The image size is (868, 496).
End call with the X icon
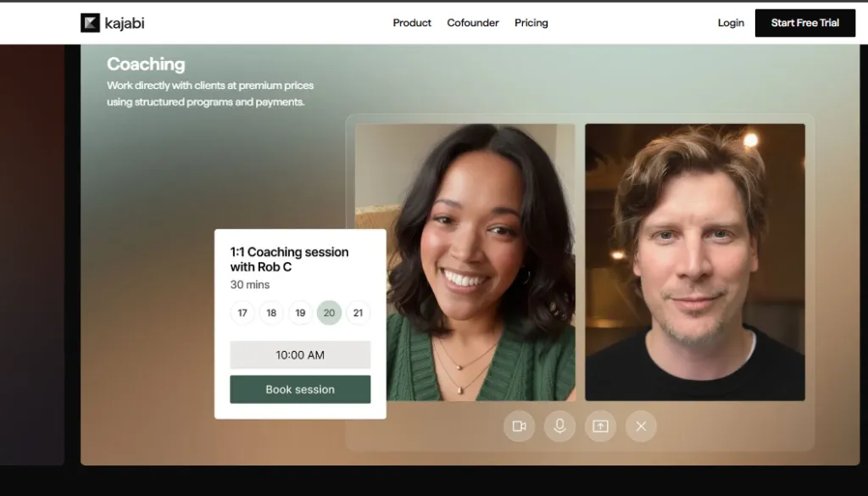click(x=641, y=426)
